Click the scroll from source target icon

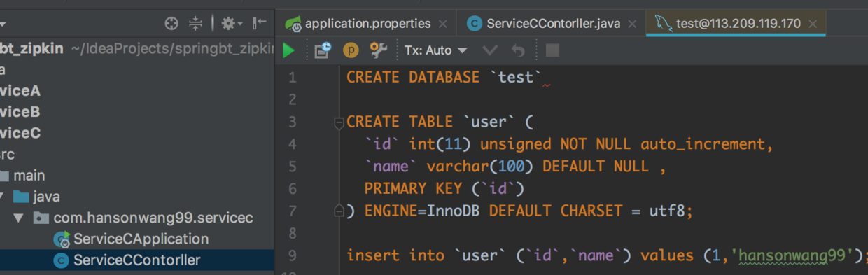coord(171,24)
